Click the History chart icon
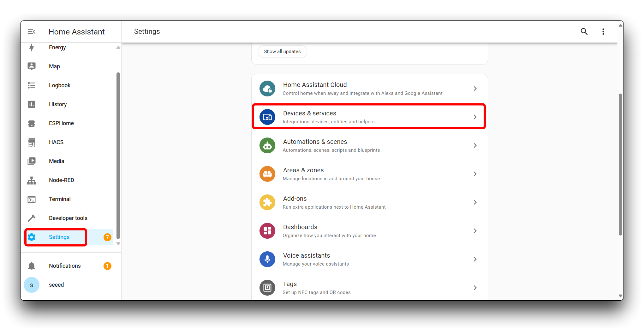This screenshot has height=331, width=644. pos(32,104)
